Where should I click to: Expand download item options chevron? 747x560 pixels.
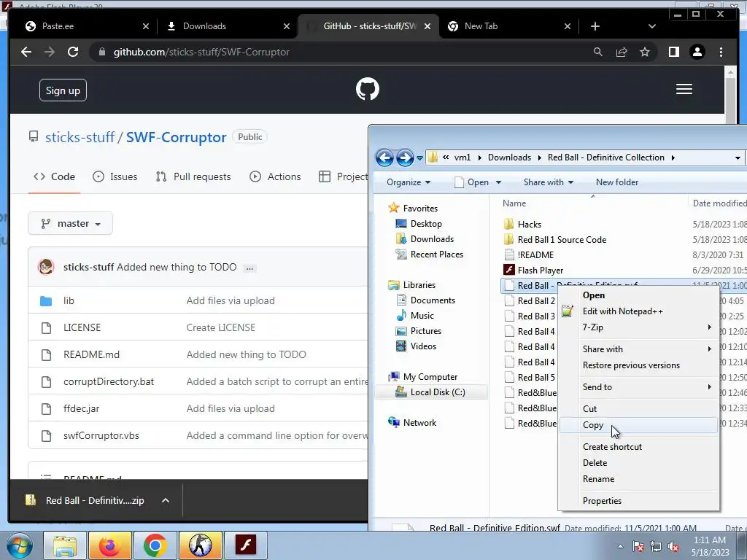pos(166,500)
